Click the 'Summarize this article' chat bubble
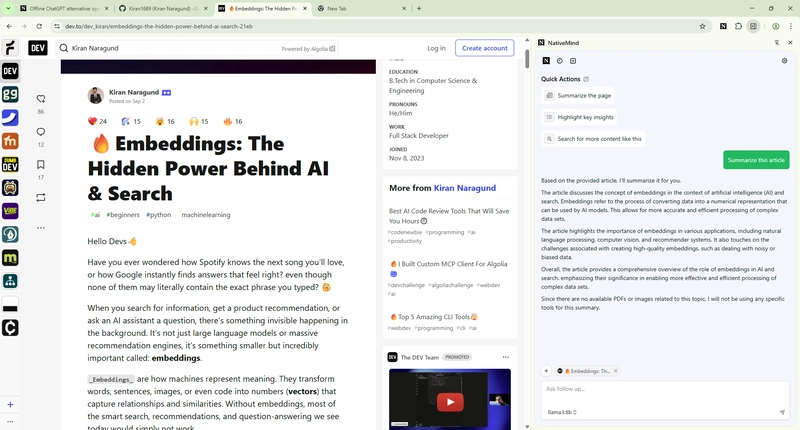This screenshot has width=800, height=430. click(756, 160)
